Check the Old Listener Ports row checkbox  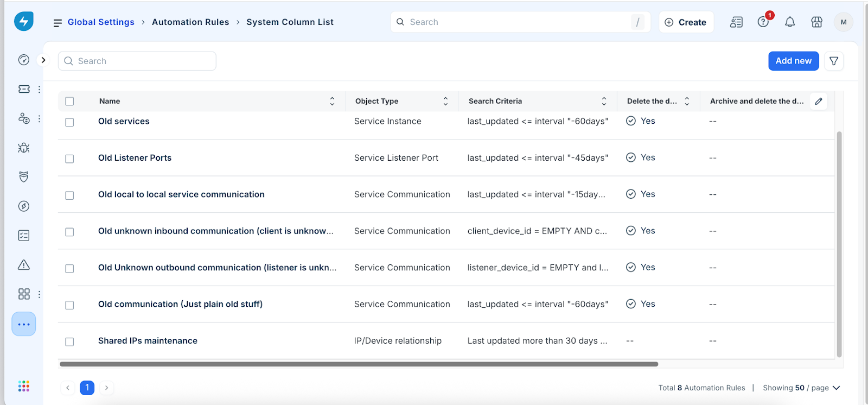pyautogui.click(x=69, y=159)
